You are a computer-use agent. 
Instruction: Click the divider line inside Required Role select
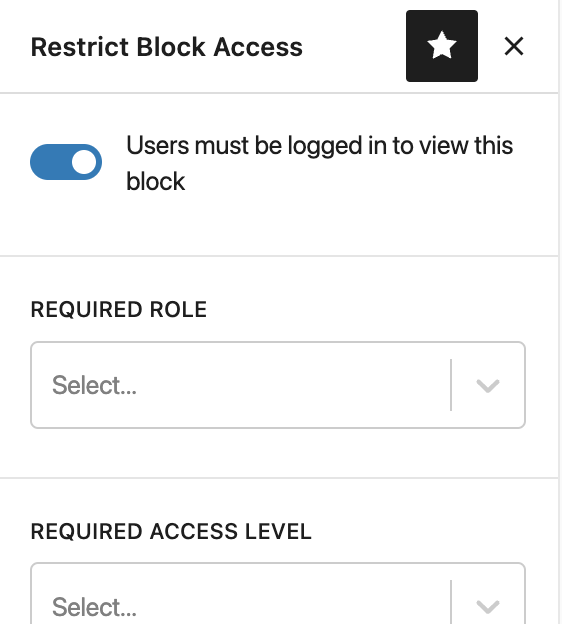click(x=451, y=385)
